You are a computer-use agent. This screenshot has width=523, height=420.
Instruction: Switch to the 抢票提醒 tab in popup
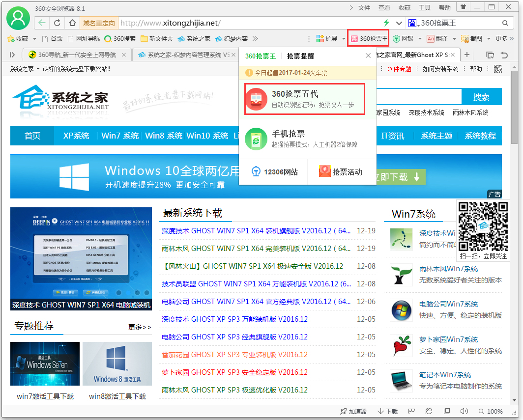[x=300, y=56]
